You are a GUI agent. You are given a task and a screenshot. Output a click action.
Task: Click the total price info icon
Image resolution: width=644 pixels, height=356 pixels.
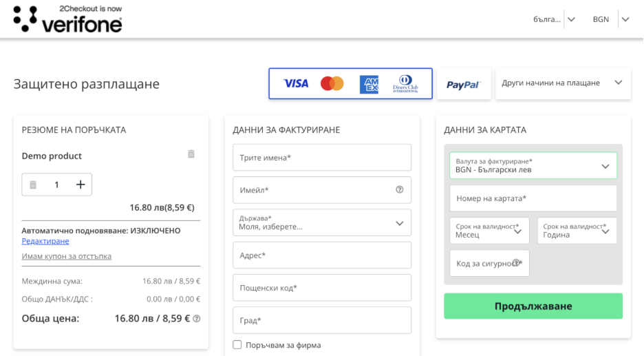click(x=197, y=319)
